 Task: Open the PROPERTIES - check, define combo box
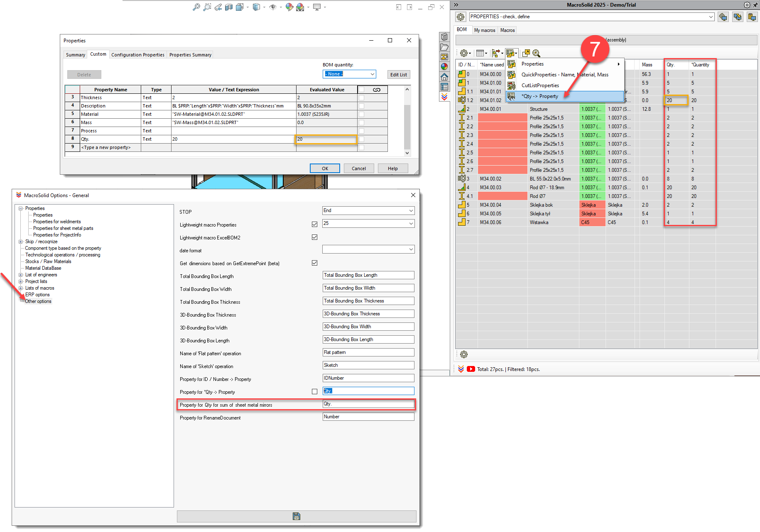click(x=591, y=17)
